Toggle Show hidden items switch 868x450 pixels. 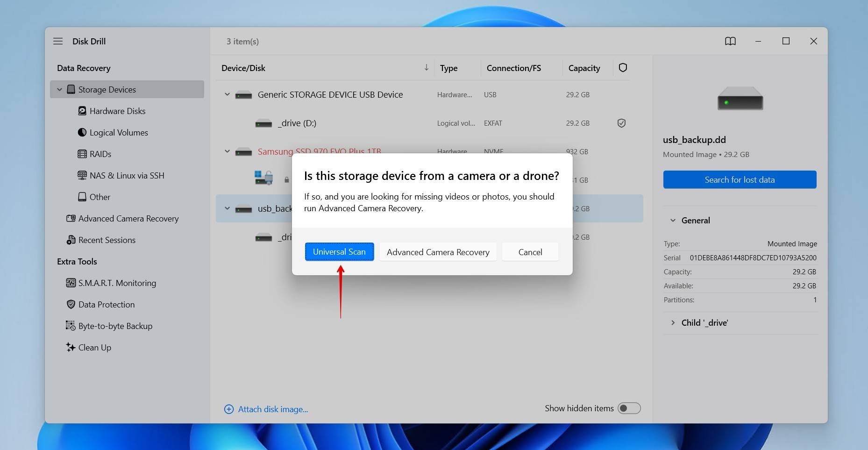(x=629, y=408)
